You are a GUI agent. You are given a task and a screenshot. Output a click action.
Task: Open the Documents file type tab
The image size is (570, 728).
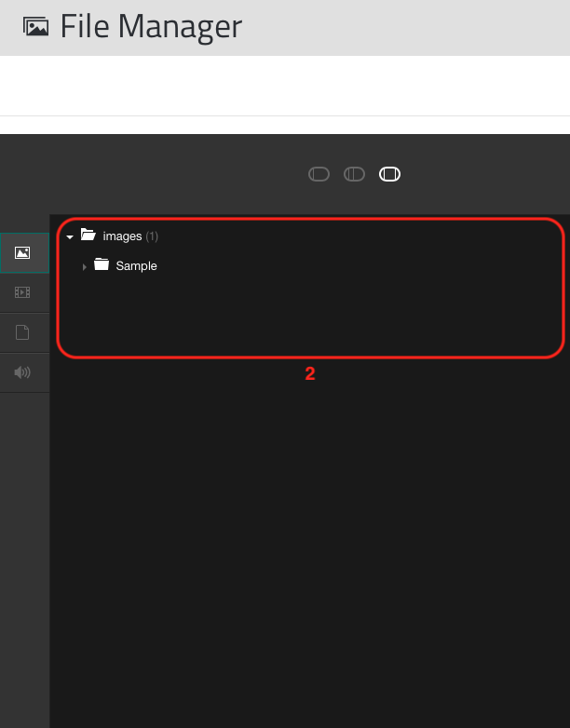[x=24, y=332]
